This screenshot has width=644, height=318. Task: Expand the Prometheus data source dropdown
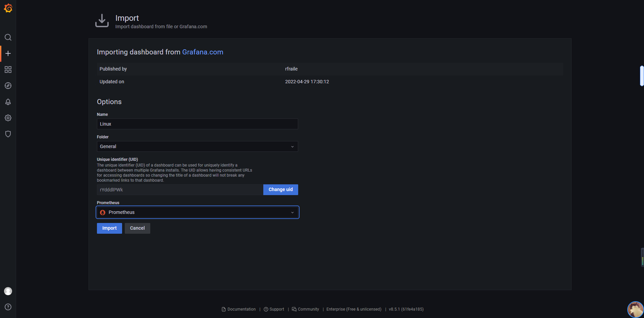pyautogui.click(x=197, y=212)
